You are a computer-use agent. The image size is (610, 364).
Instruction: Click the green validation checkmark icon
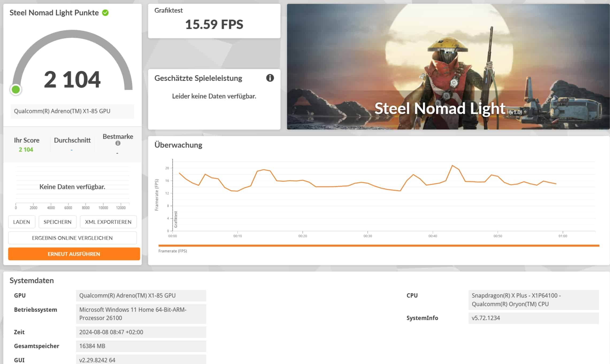[x=105, y=13]
